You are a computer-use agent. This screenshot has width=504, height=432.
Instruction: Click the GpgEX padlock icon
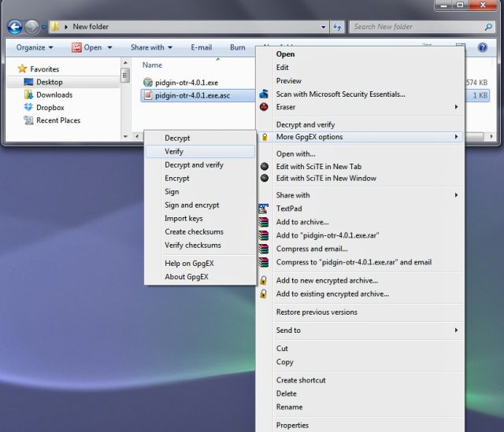(265, 137)
